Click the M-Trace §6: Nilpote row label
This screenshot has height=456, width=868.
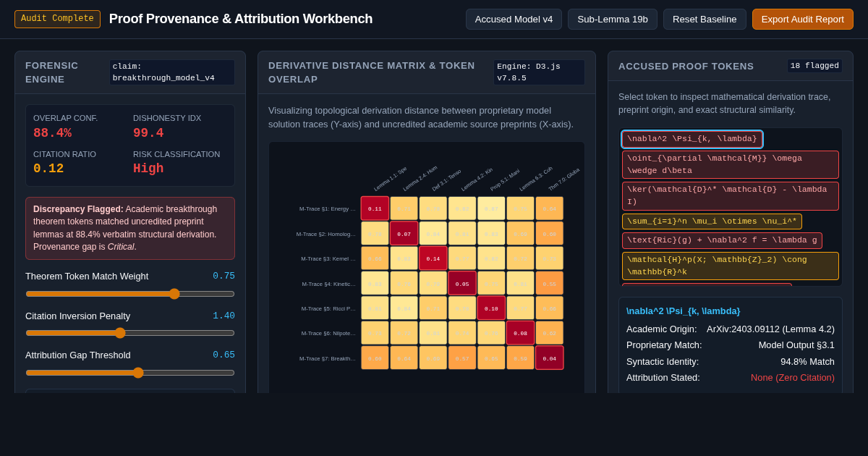[328, 333]
